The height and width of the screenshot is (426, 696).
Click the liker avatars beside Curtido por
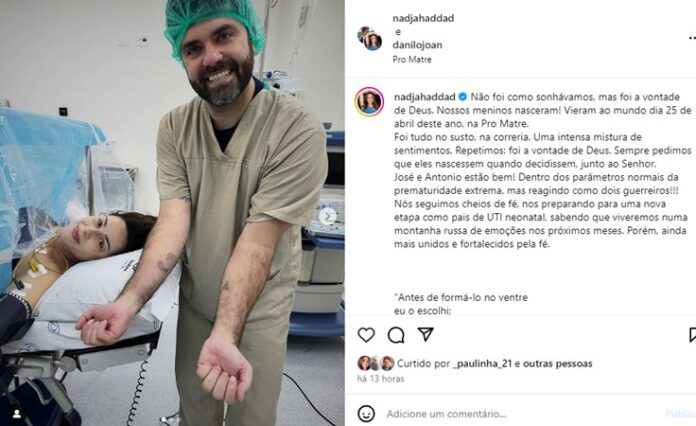376,363
